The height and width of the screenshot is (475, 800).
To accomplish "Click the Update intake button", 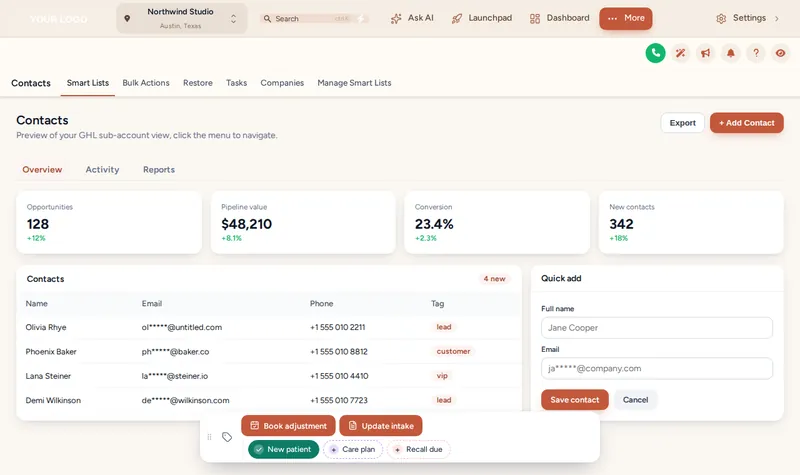I will coord(381,426).
